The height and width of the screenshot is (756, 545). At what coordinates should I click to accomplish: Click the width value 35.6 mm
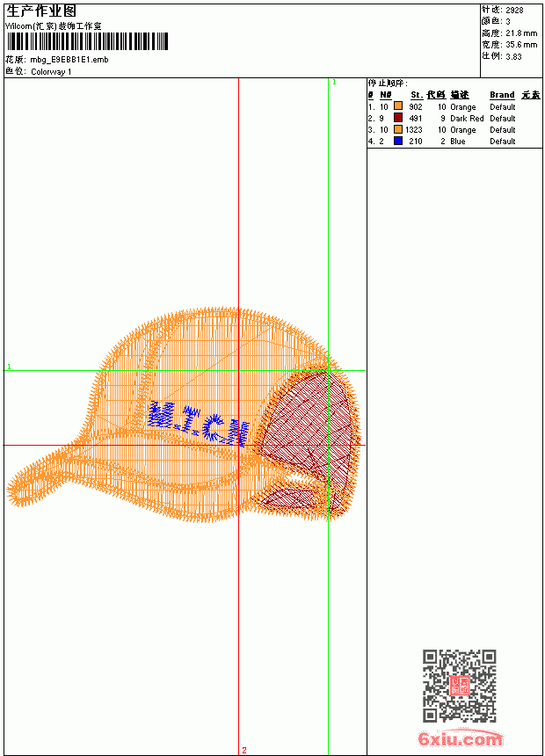coord(521,44)
